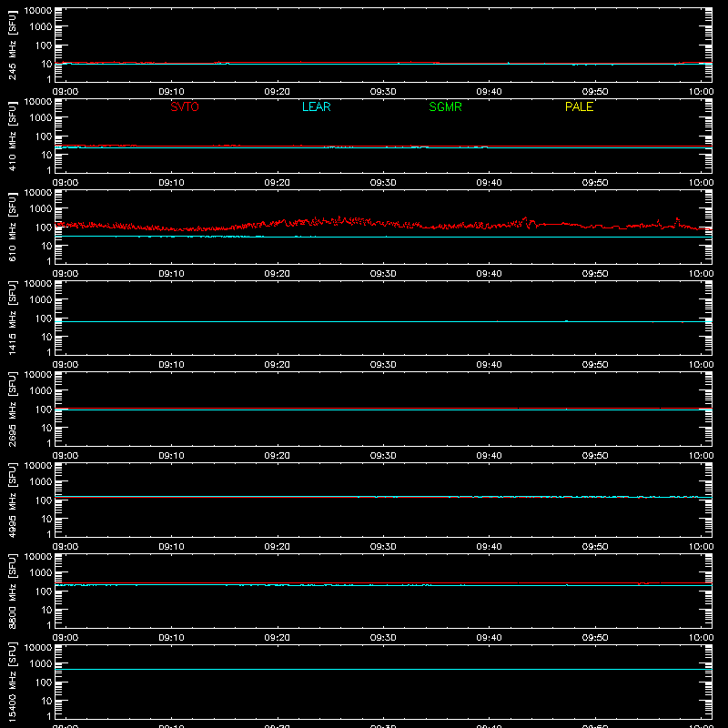
Task: Click 09:40 time label under the 610 MHz panel
Action: pyautogui.click(x=489, y=274)
